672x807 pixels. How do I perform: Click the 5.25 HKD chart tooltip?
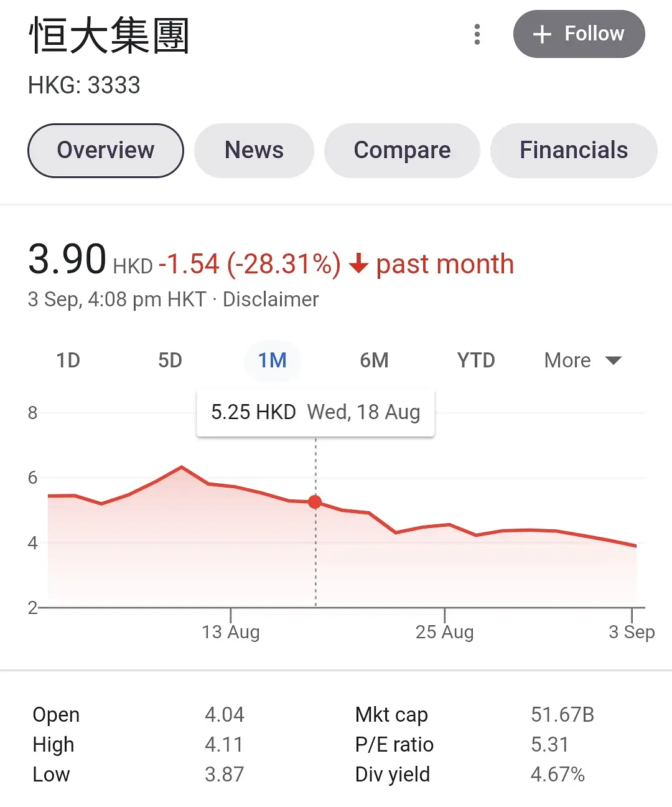pyautogui.click(x=315, y=412)
